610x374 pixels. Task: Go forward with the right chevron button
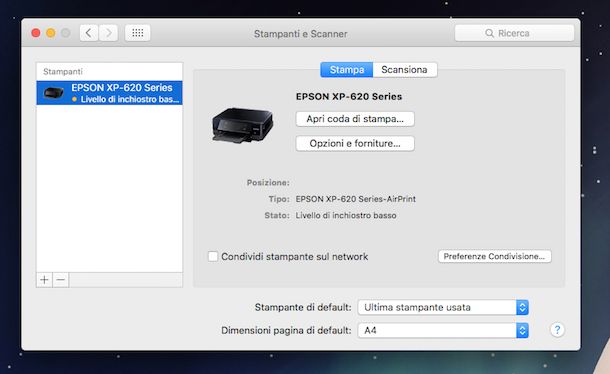(x=108, y=33)
